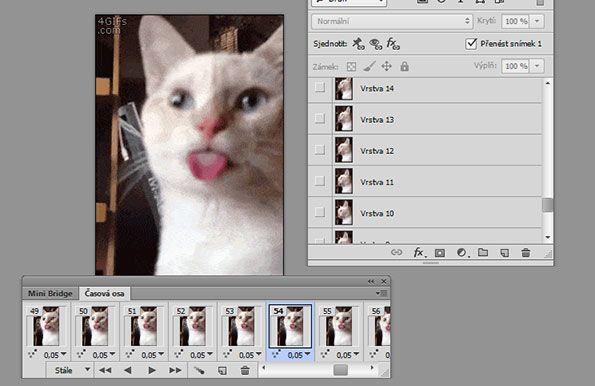595x386 pixels.
Task: Close the timeline panel
Action: [384, 281]
